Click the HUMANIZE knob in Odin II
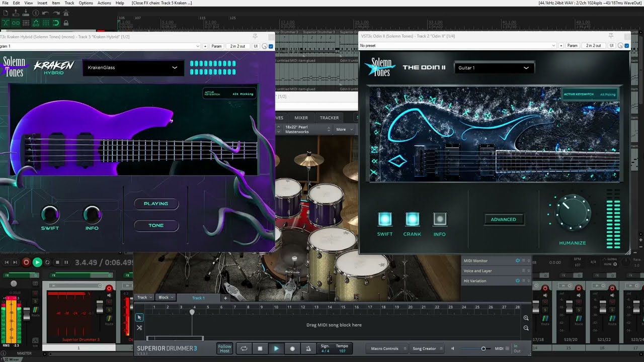The width and height of the screenshot is (644, 362). click(x=573, y=213)
